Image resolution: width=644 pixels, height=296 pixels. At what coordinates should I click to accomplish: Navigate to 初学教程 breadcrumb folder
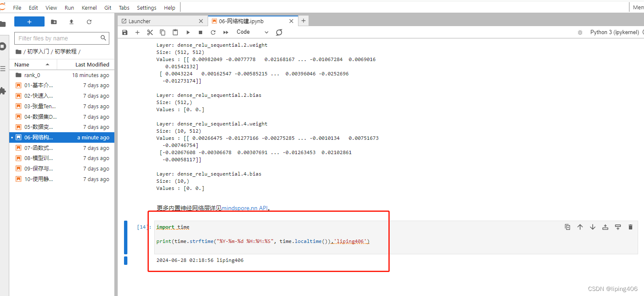click(66, 51)
